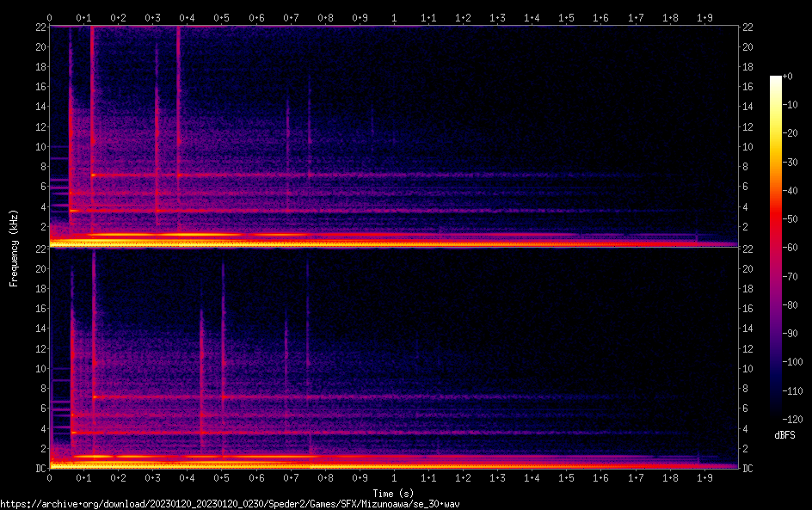This screenshot has width=812, height=510.
Task: Click the "+0" label on the dBFS scale
Action: pyautogui.click(x=788, y=77)
